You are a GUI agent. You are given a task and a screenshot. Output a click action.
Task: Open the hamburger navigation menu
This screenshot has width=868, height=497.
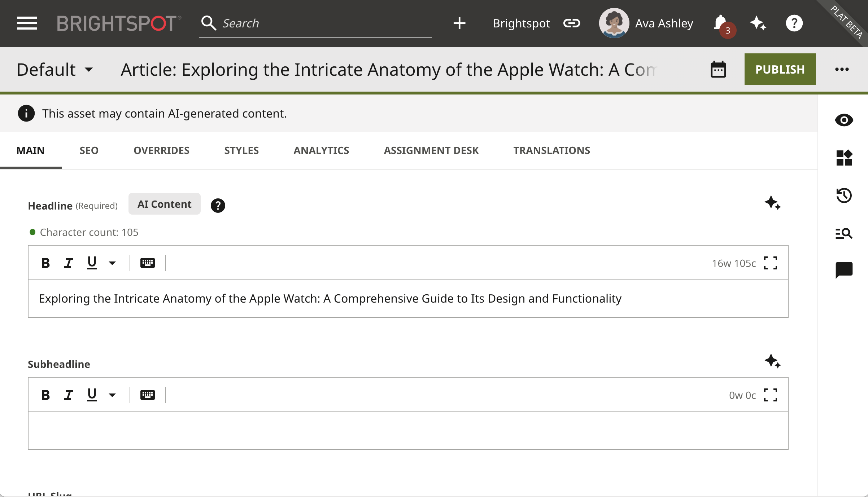click(27, 23)
